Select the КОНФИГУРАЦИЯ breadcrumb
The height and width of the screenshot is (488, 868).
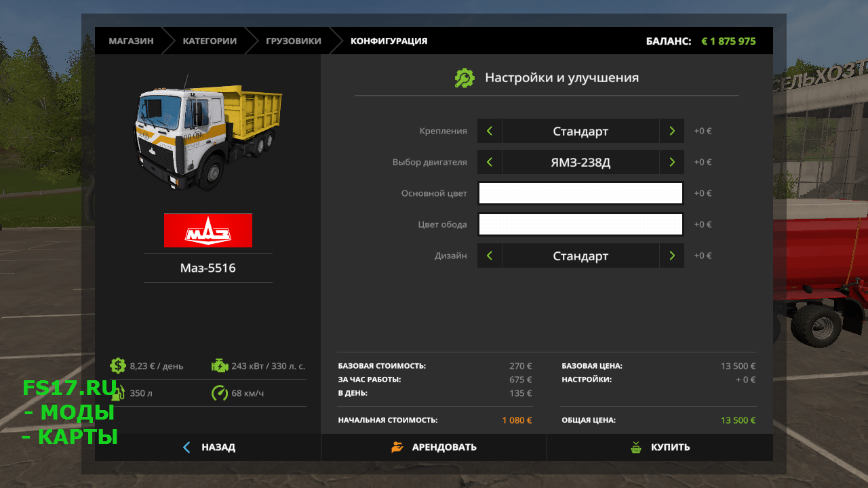(389, 41)
